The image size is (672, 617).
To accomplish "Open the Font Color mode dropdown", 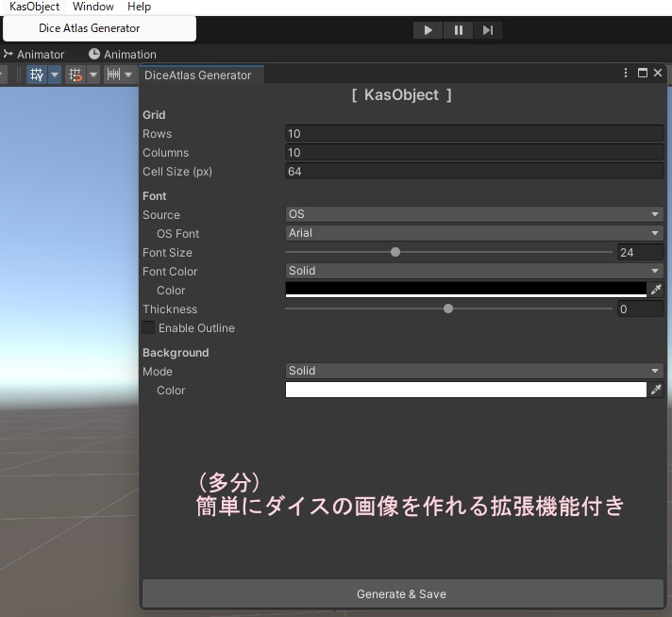I will [x=475, y=271].
